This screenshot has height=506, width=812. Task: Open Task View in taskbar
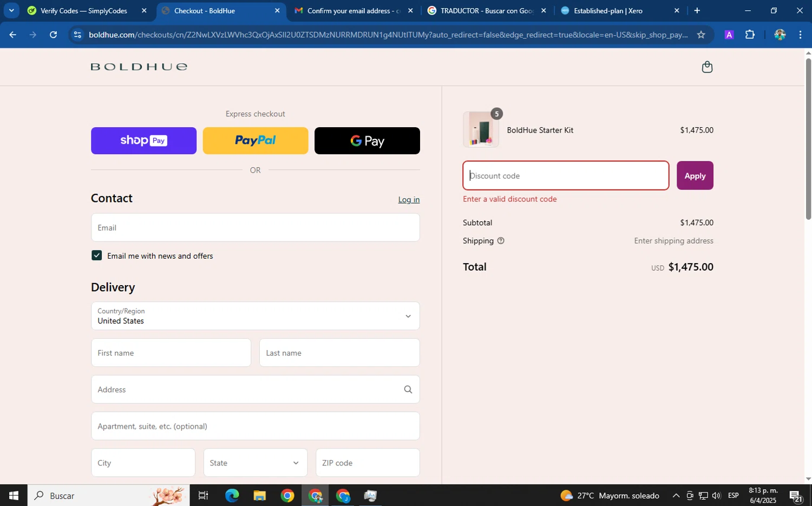pyautogui.click(x=204, y=495)
